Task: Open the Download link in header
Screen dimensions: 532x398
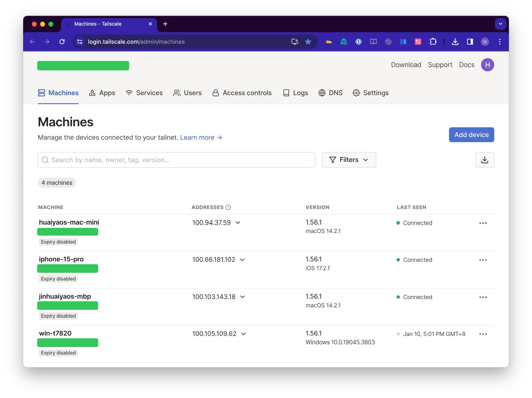Action: point(406,65)
